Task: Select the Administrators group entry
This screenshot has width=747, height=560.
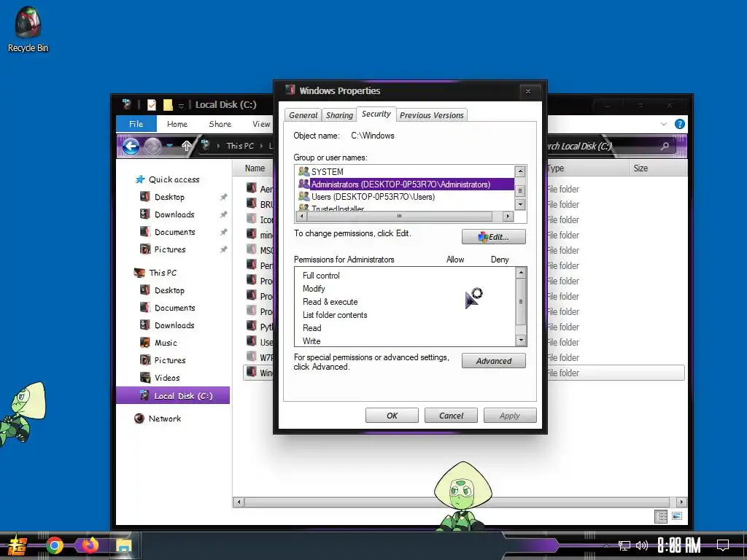Action: pos(406,184)
